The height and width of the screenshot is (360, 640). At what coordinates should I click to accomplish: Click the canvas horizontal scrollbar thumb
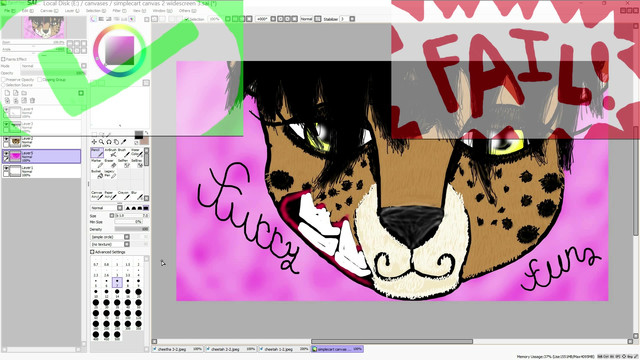point(392,341)
